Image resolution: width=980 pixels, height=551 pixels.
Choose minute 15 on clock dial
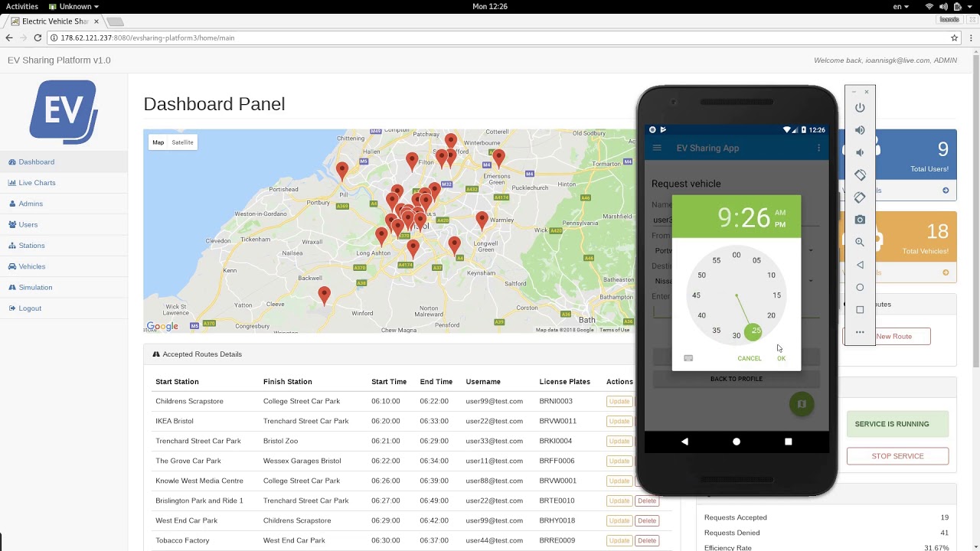(776, 295)
